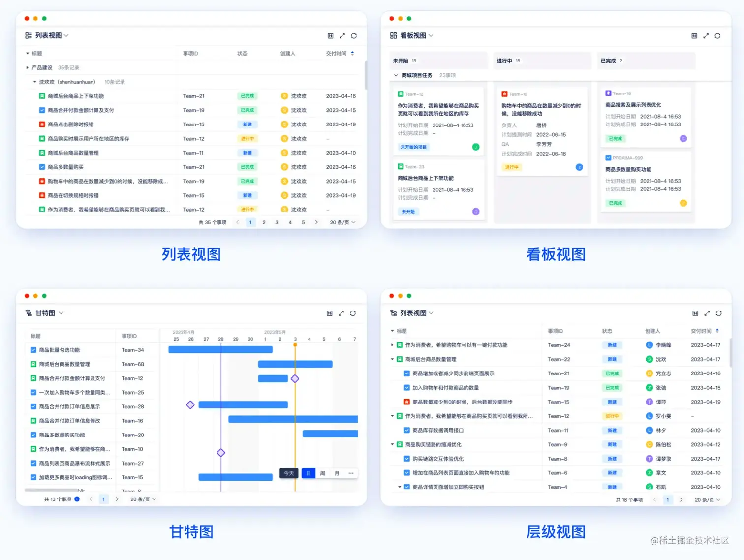Check box of 商品多数量购买 in 列表视图 panel
The height and width of the screenshot is (560, 744).
tap(42, 167)
